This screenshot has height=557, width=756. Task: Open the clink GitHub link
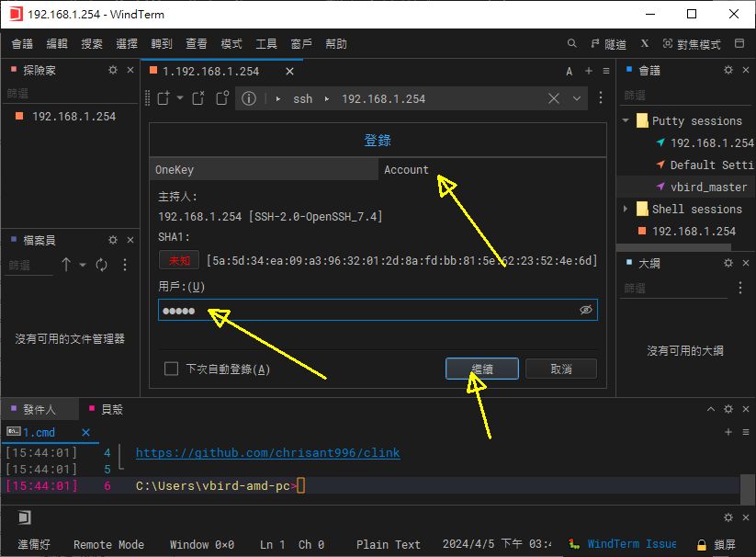pyautogui.click(x=267, y=453)
